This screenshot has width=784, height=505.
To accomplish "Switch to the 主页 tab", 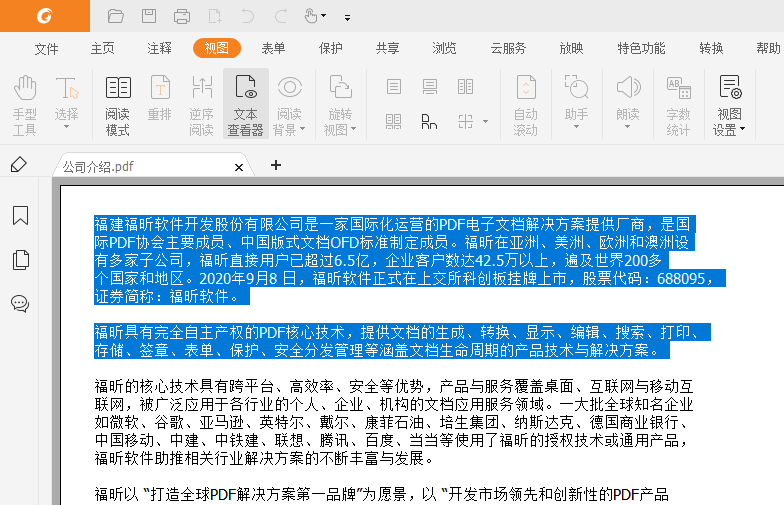I will tap(102, 48).
